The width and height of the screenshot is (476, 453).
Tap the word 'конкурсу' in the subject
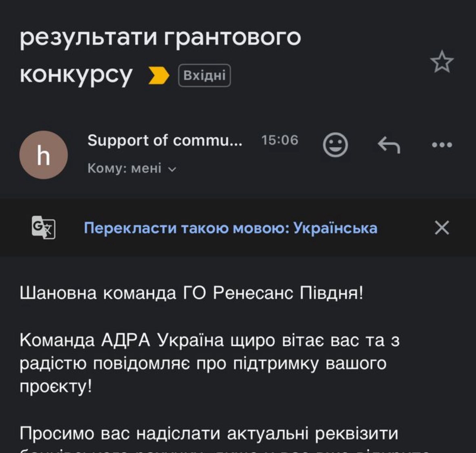click(x=76, y=75)
